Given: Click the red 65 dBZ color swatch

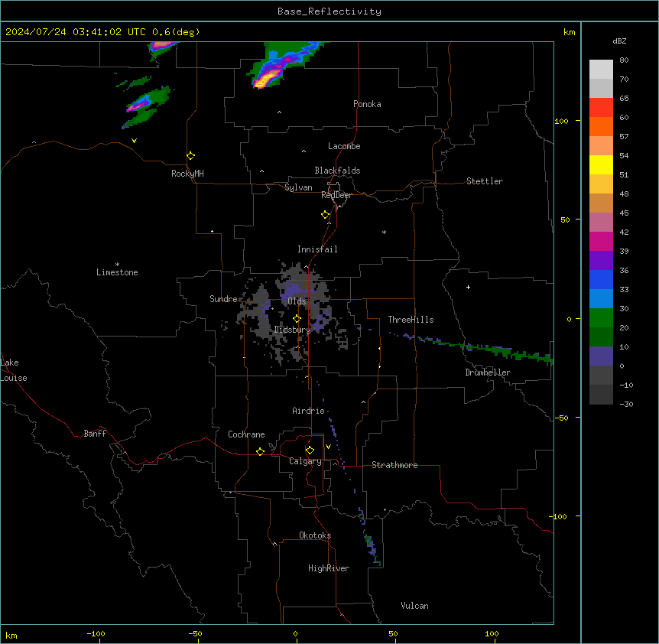Looking at the screenshot, I should click(x=601, y=108).
